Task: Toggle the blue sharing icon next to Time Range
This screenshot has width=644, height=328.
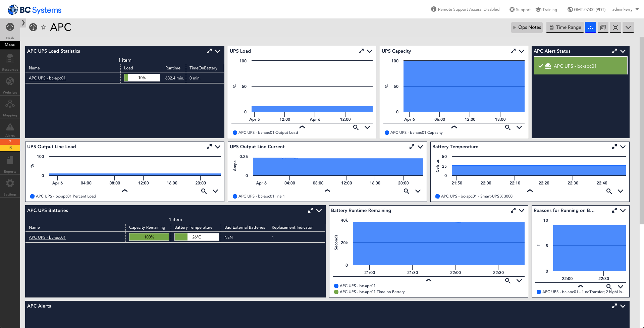Action: (x=590, y=27)
